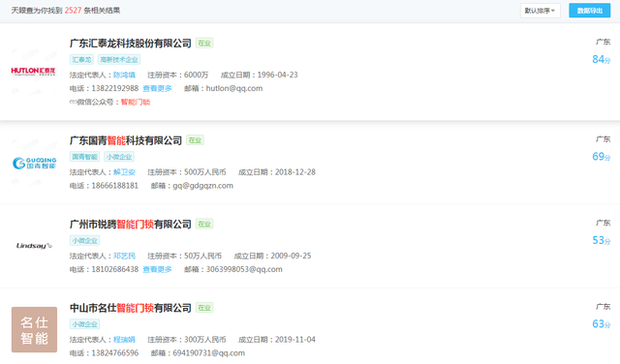Image resolution: width=620 pixels, height=364 pixels.
Task: Select phone number 13824766596
Action: click(x=114, y=353)
